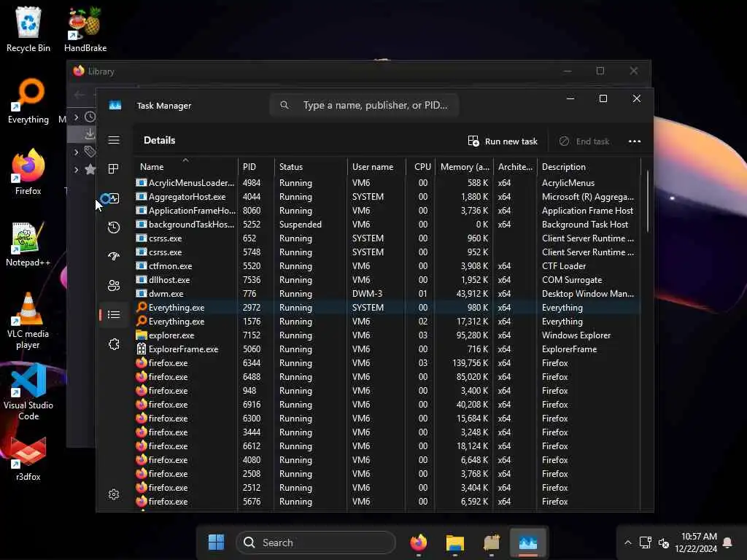Select ctfmon.exe process row
This screenshot has width=747, height=560.
[x=387, y=266]
